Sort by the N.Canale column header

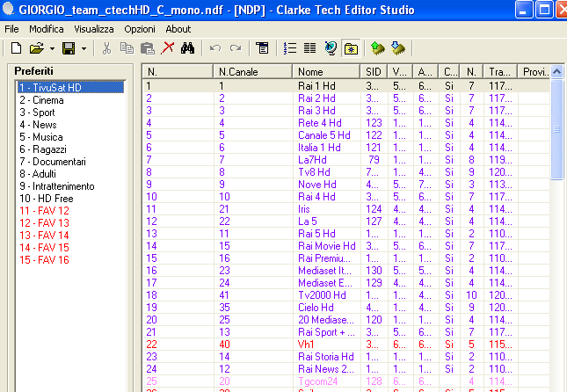point(252,71)
